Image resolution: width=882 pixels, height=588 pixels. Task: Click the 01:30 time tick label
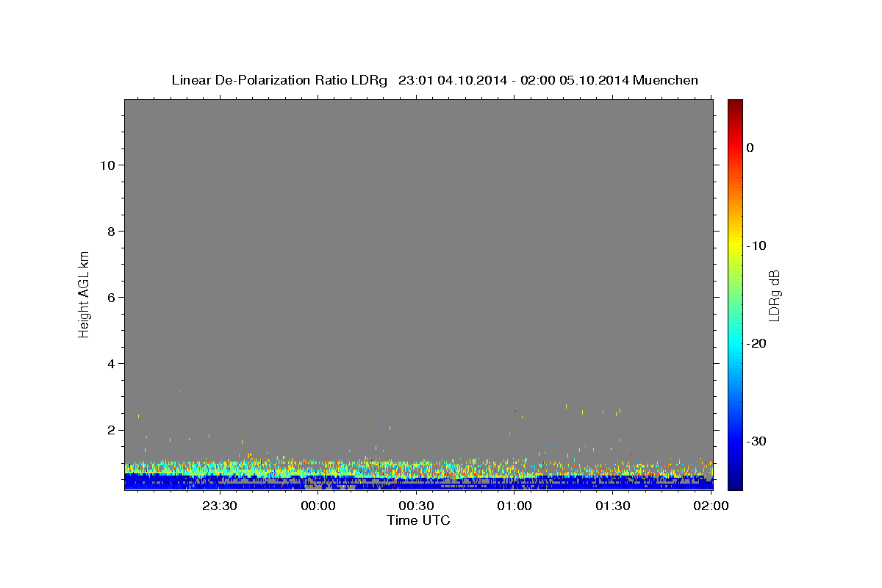pyautogui.click(x=612, y=506)
